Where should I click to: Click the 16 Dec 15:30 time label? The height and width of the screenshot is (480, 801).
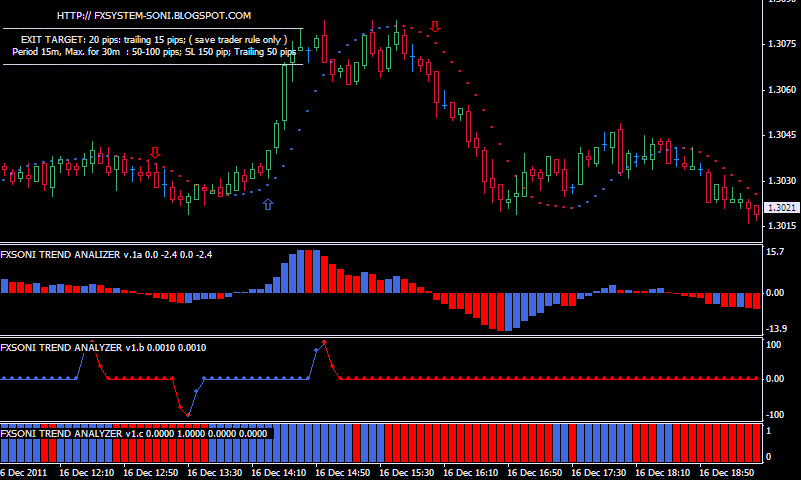tap(407, 473)
